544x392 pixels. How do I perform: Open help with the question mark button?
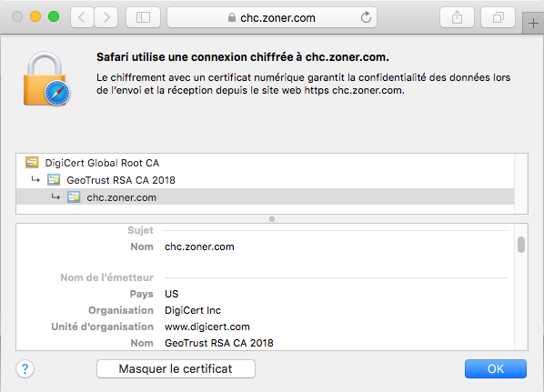click(x=25, y=368)
